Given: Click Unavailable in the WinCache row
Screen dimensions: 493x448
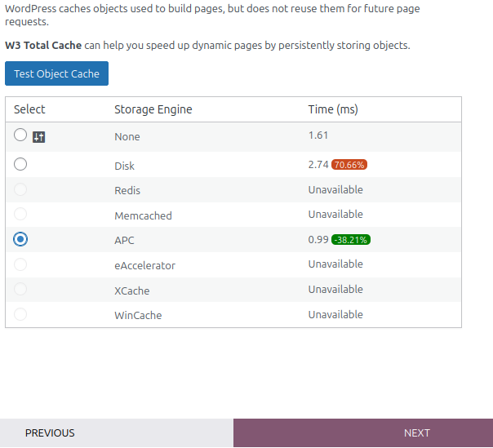Looking at the screenshot, I should (x=335, y=314).
